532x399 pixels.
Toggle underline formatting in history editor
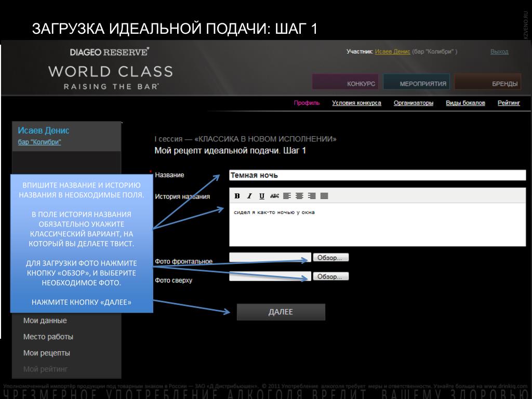[x=262, y=196]
